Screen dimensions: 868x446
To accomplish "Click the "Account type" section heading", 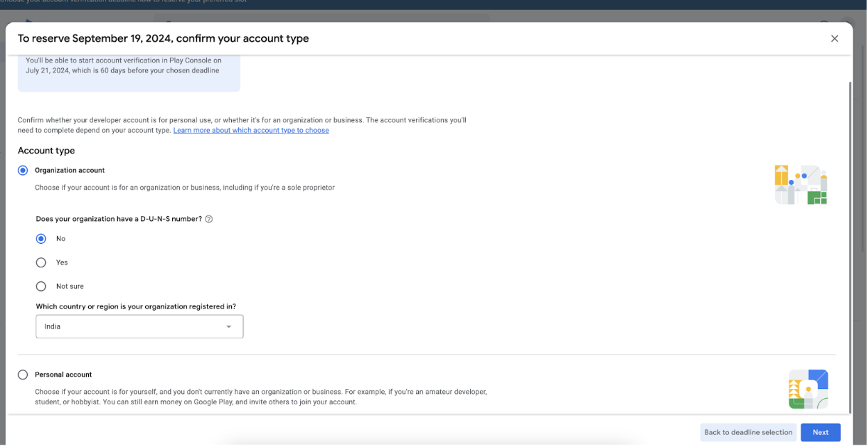I will coord(47,151).
